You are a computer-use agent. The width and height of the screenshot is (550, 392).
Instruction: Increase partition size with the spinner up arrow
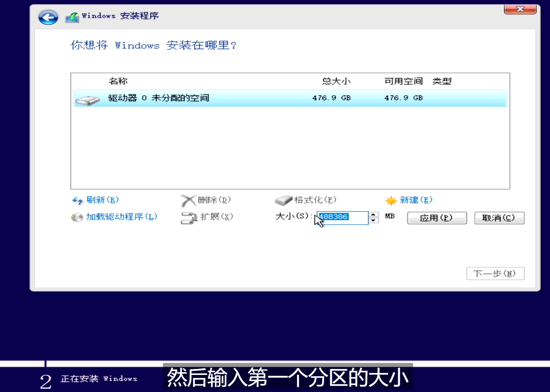pyautogui.click(x=373, y=215)
